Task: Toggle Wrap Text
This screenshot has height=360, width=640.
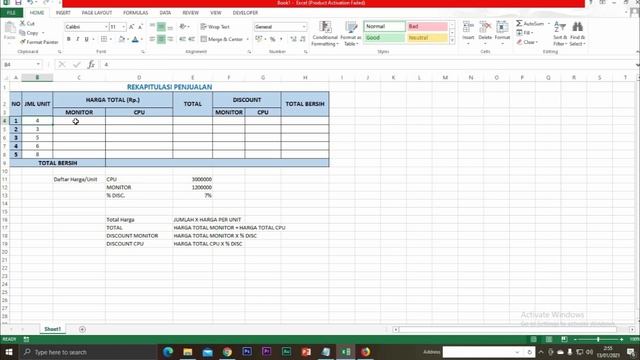Action: click(215, 27)
